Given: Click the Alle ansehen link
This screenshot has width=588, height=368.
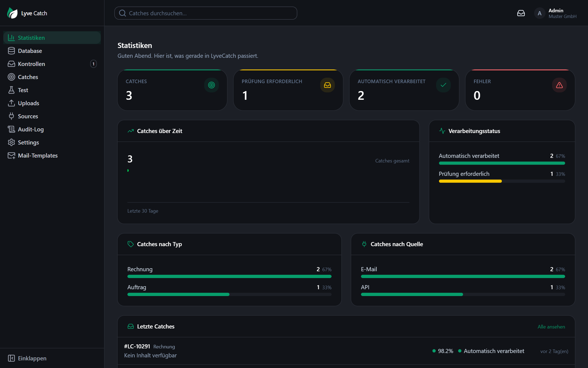Looking at the screenshot, I should coord(551,327).
